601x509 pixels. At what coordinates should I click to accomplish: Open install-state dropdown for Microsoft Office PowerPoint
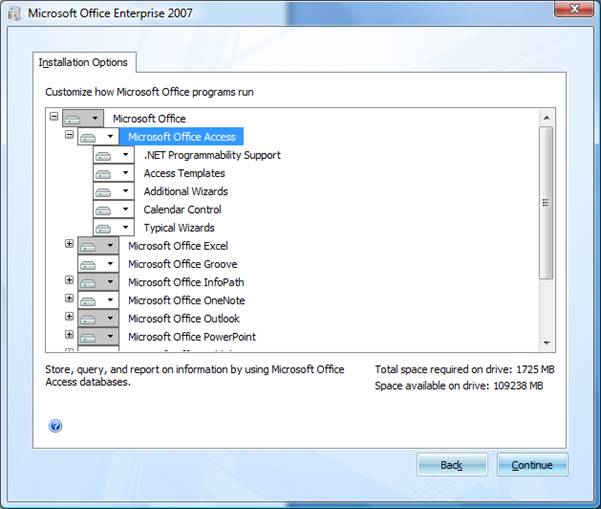click(x=98, y=337)
